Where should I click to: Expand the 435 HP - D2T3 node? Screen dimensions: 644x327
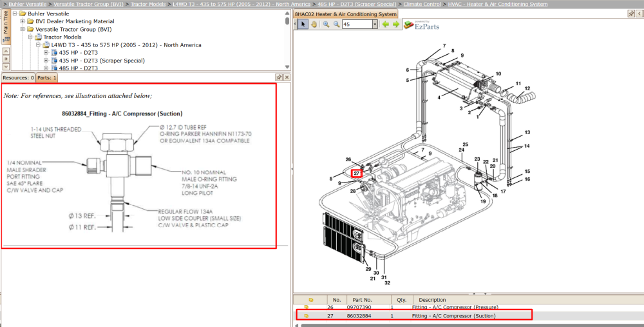tap(46, 53)
